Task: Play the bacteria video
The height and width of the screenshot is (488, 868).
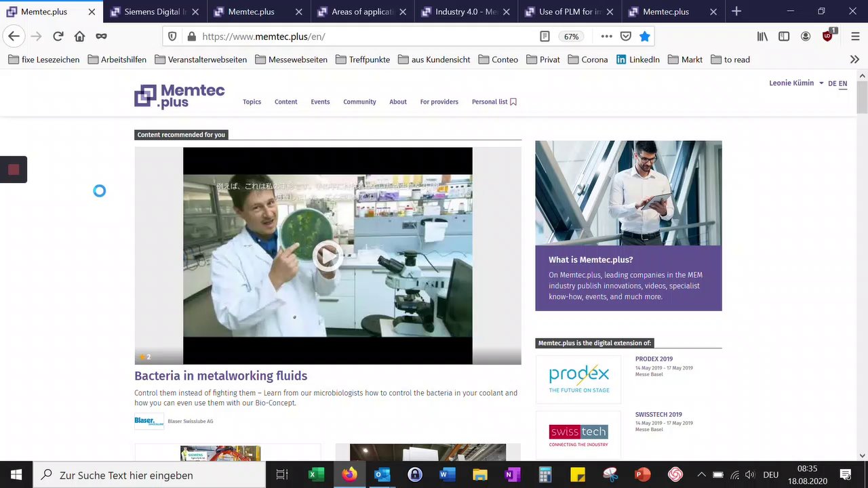Action: point(328,256)
